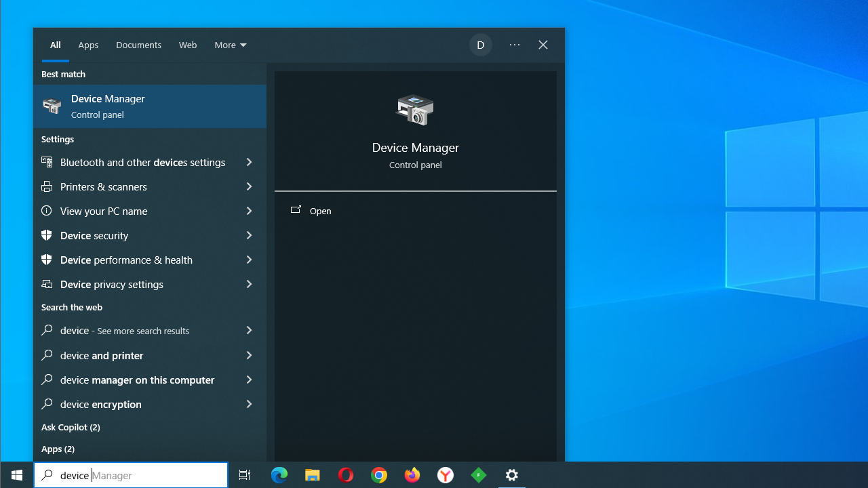Screen dimensions: 868x488
Task: Open the green diamond app on taskbar
Action: [479, 475]
